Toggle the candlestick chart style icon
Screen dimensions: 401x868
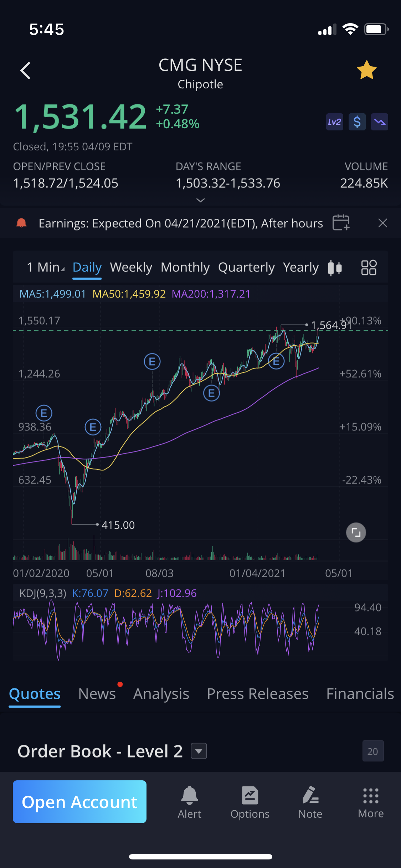click(x=335, y=268)
